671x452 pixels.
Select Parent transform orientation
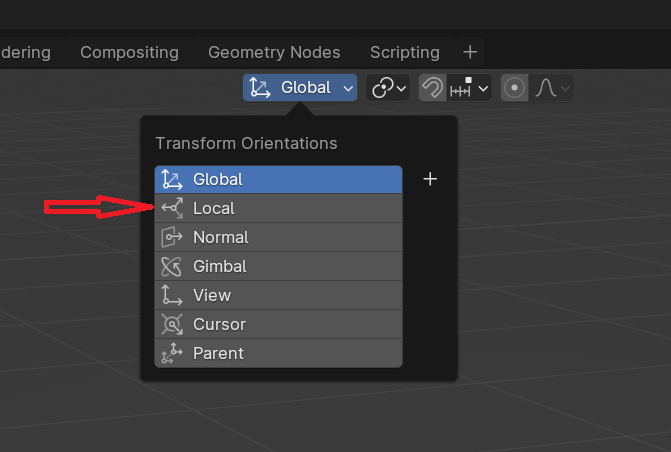tap(279, 353)
